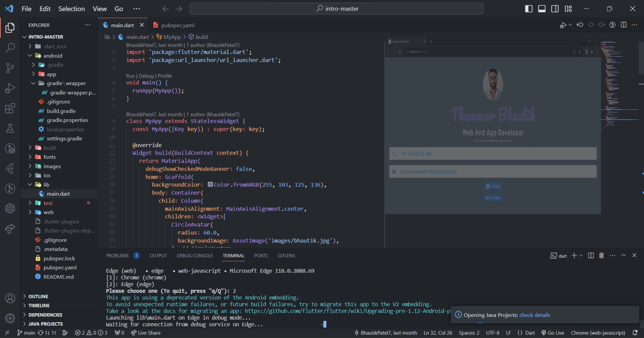Open Accounts menu in activity bar
This screenshot has height=338, width=644.
[10, 298]
